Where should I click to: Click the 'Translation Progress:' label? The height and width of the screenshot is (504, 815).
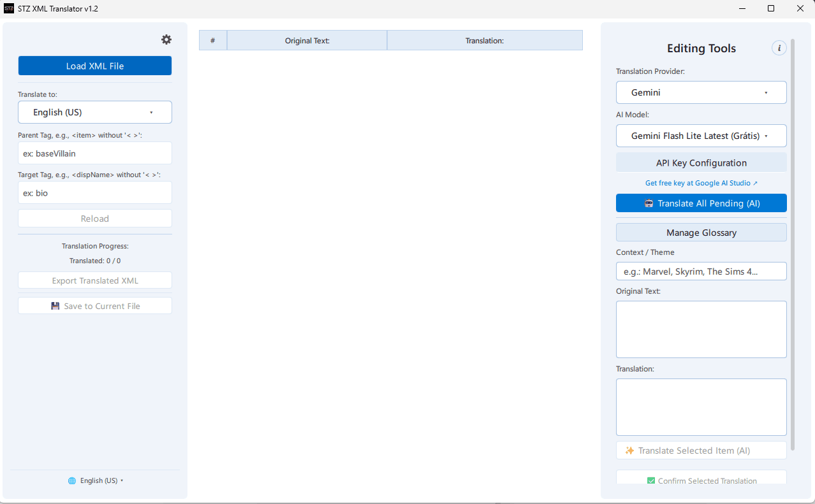95,246
